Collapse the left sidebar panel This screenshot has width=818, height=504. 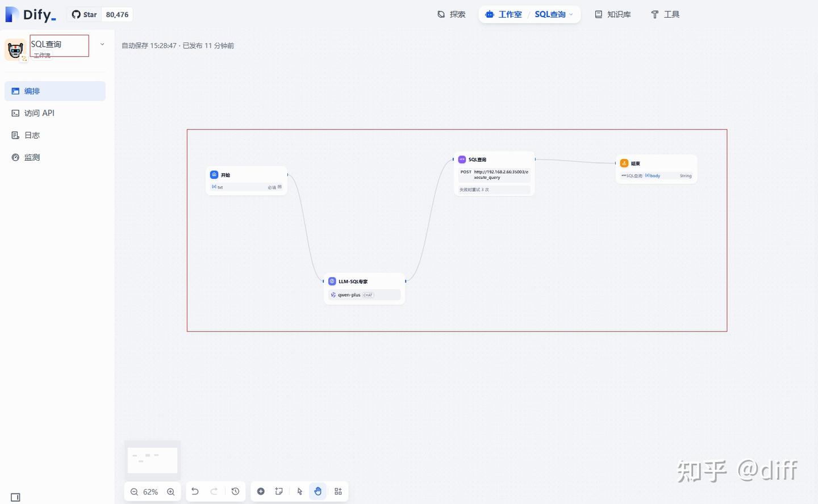click(15, 497)
